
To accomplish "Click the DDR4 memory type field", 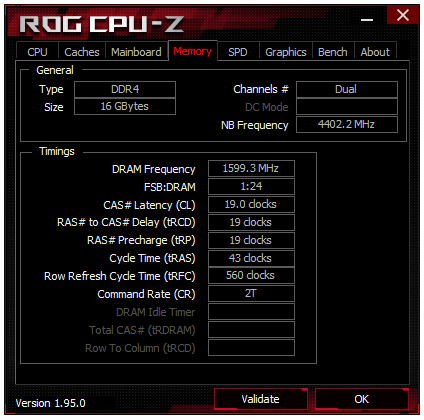I will pyautogui.click(x=125, y=89).
